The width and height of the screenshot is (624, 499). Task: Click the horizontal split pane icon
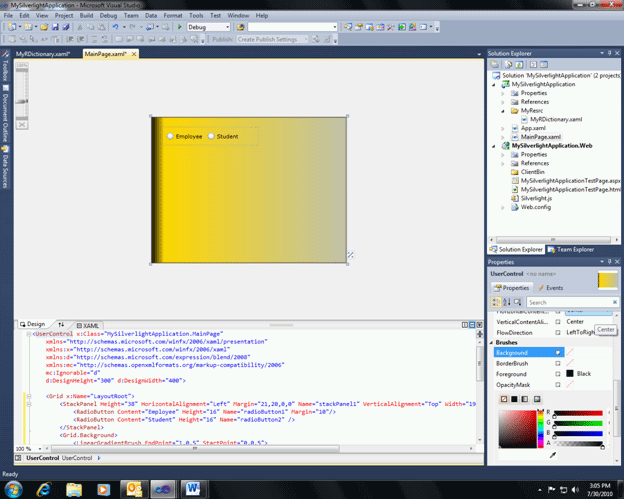(x=472, y=325)
